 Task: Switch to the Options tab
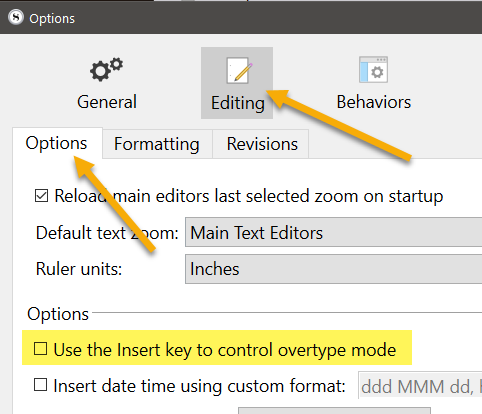pyautogui.click(x=56, y=143)
